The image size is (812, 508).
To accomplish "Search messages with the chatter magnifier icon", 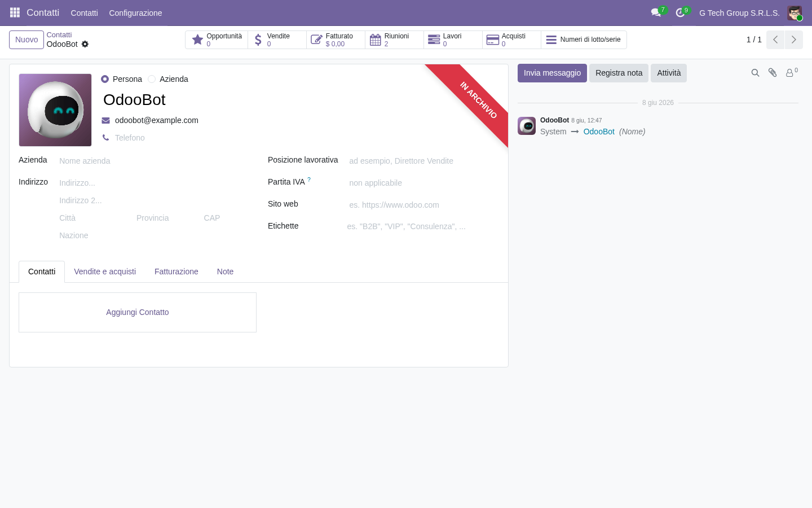I will [756, 73].
